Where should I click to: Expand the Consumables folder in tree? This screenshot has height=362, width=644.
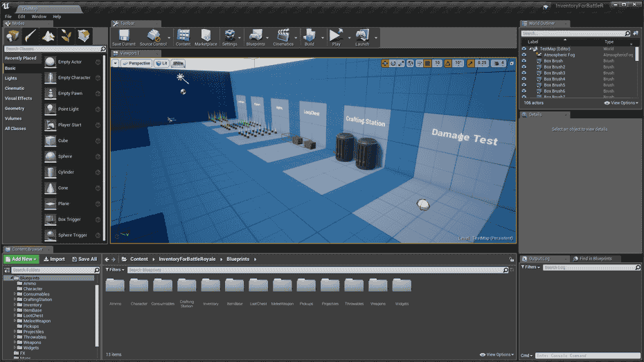coord(15,294)
